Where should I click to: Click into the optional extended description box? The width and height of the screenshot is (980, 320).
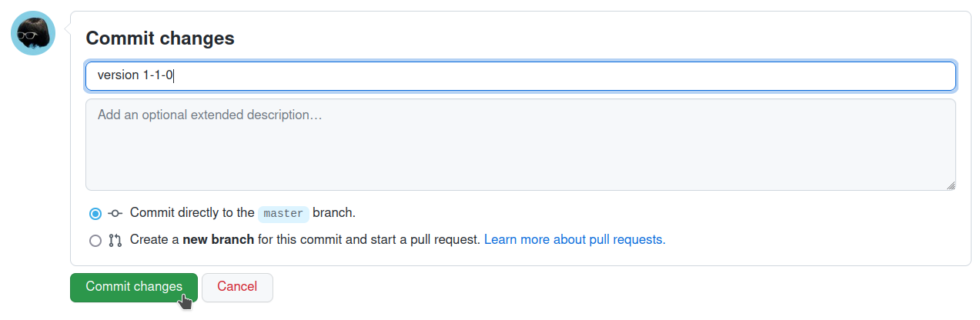520,154
